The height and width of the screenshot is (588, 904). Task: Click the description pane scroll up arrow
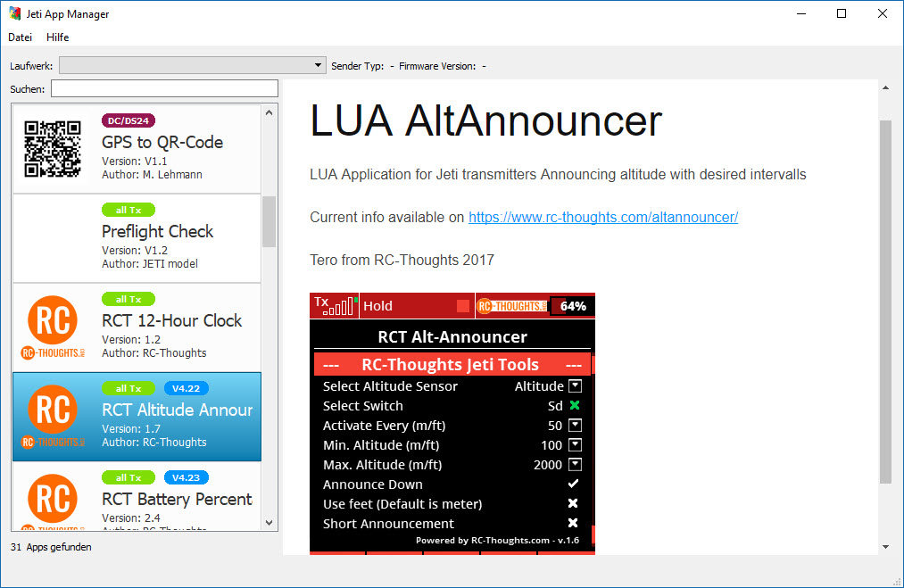885,88
